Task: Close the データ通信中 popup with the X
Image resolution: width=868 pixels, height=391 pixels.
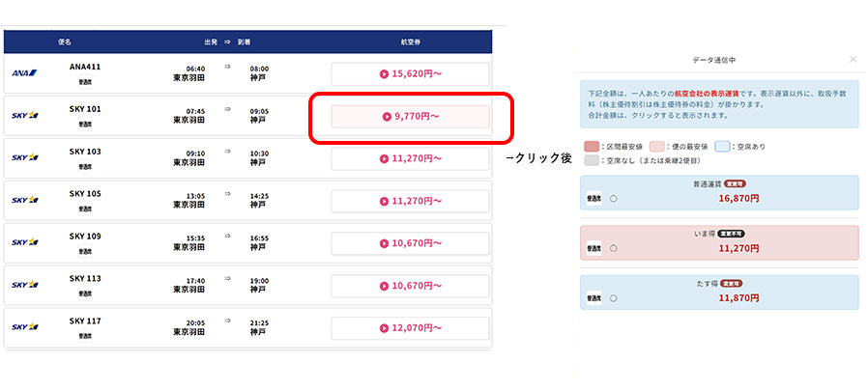Action: (x=853, y=60)
